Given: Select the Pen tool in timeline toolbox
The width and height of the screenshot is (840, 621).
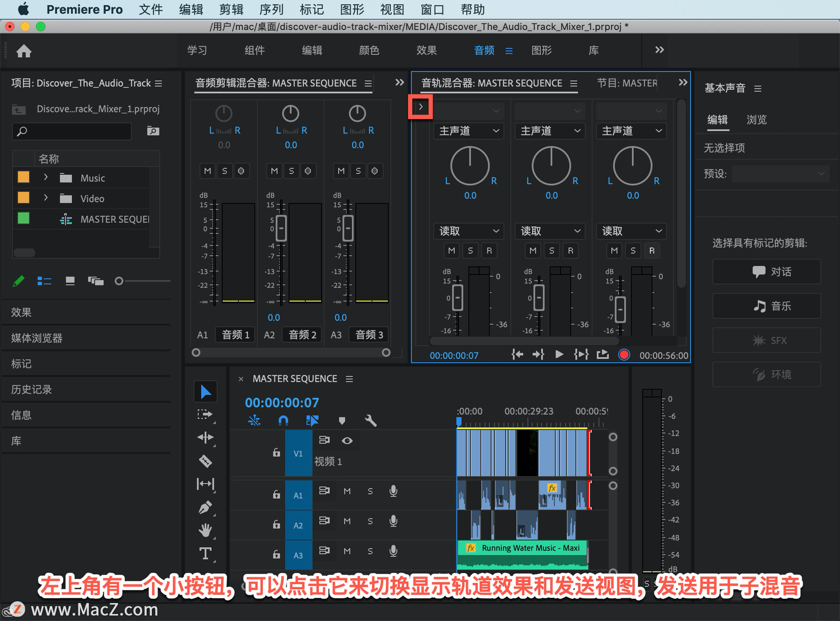Looking at the screenshot, I should (205, 507).
